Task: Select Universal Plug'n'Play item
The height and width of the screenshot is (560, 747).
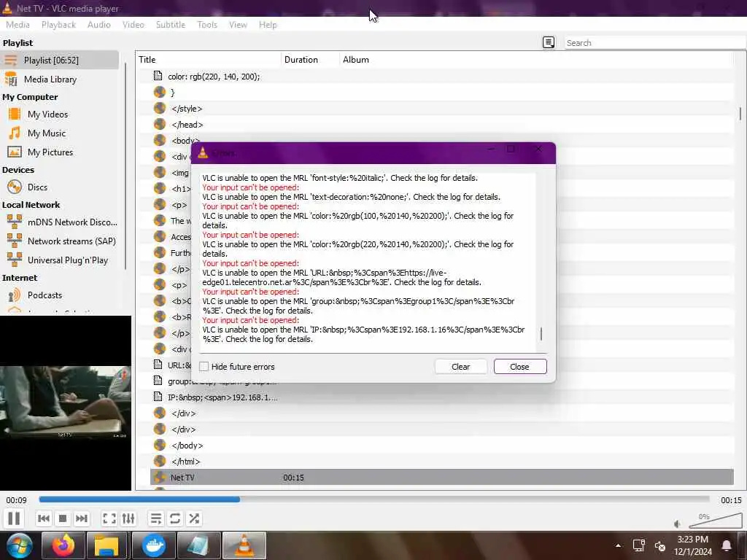Action: point(68,260)
